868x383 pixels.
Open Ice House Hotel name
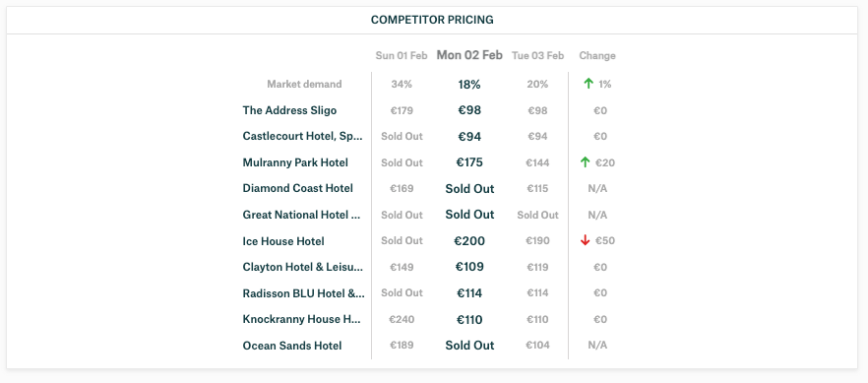click(x=283, y=241)
